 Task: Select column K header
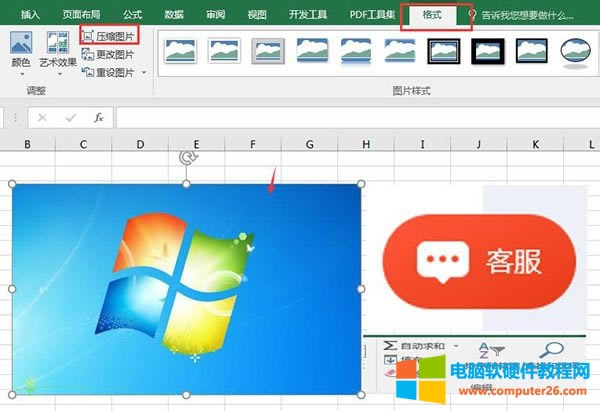pos(535,144)
